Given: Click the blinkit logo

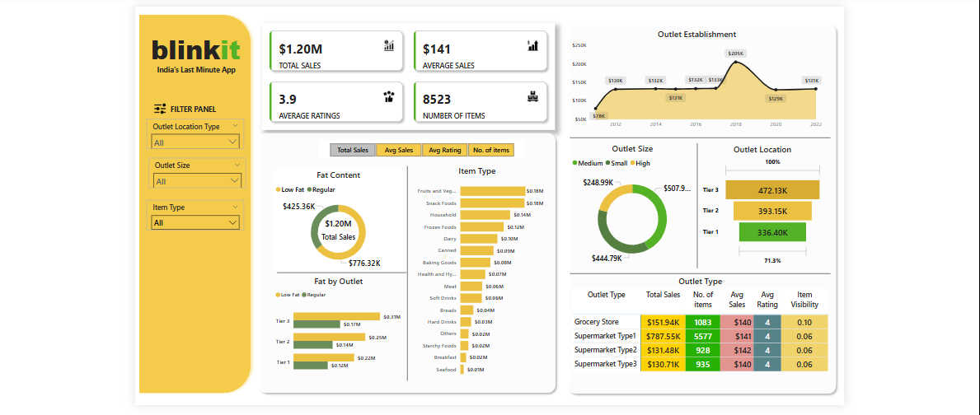Looking at the screenshot, I should pos(196,49).
